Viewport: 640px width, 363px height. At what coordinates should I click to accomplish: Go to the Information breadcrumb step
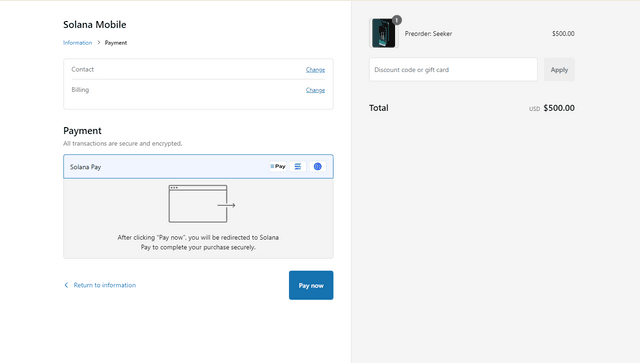click(x=78, y=42)
